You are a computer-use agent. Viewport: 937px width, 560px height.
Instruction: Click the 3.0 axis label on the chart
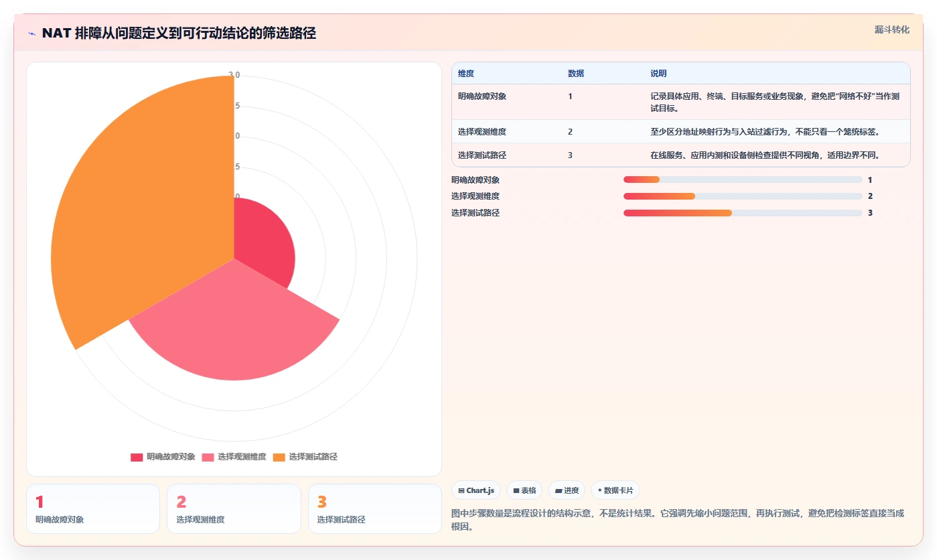[234, 75]
